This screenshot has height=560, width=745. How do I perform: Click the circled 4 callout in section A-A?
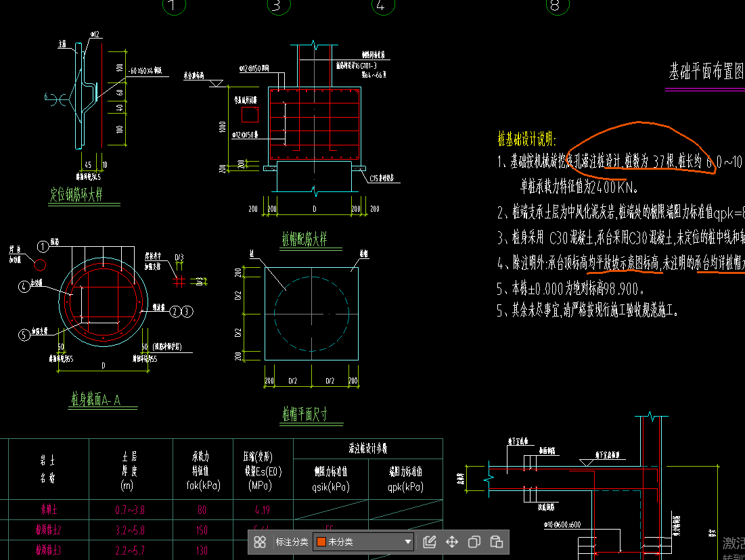pos(24,286)
